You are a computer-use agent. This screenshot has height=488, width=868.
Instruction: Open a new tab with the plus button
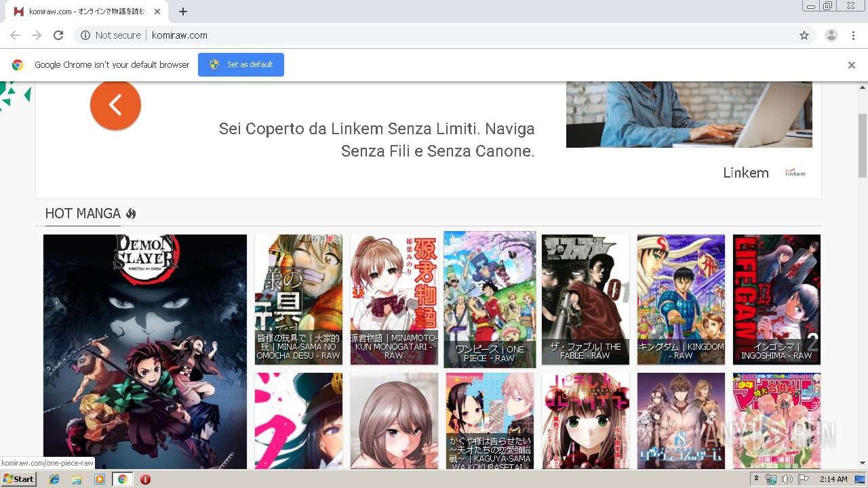183,12
